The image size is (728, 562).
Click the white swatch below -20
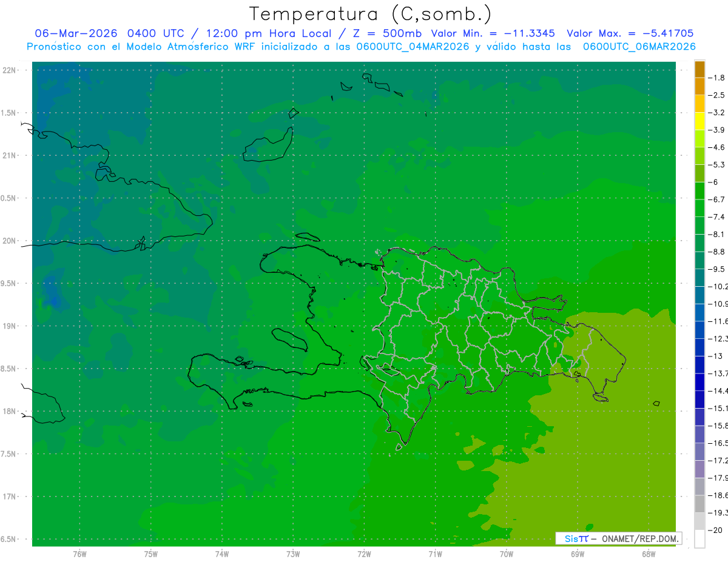pos(699,539)
